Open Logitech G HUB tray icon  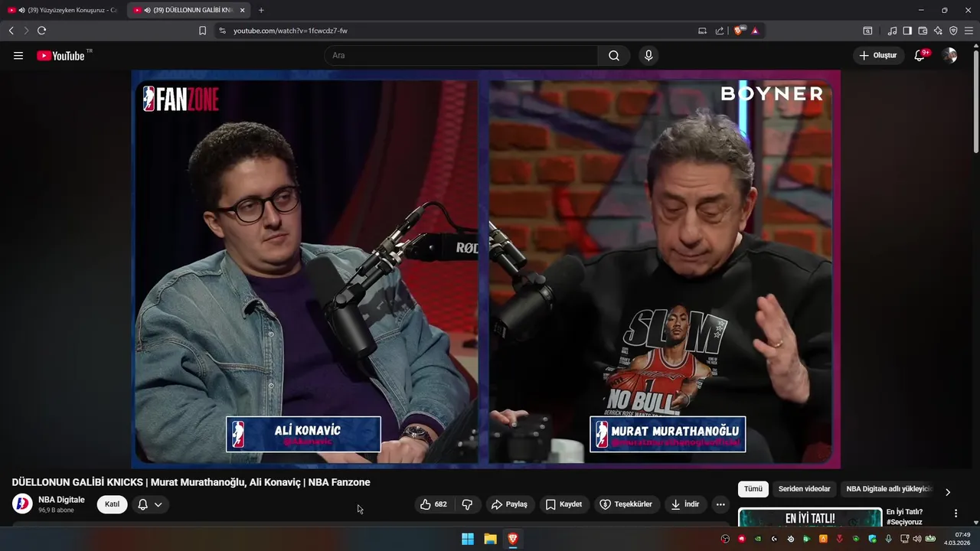774,539
